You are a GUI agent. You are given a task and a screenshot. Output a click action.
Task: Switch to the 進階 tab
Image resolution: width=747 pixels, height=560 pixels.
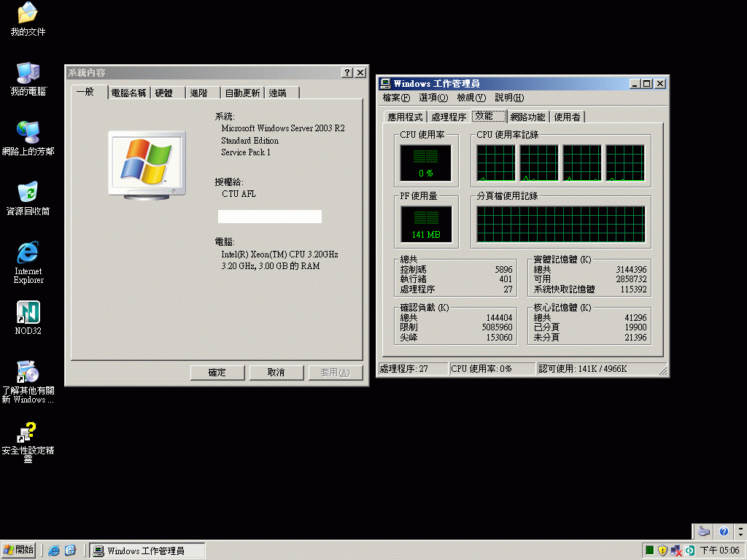click(203, 93)
